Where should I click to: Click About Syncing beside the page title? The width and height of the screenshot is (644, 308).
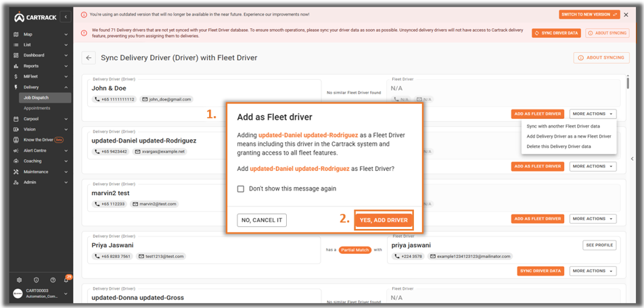coord(601,58)
